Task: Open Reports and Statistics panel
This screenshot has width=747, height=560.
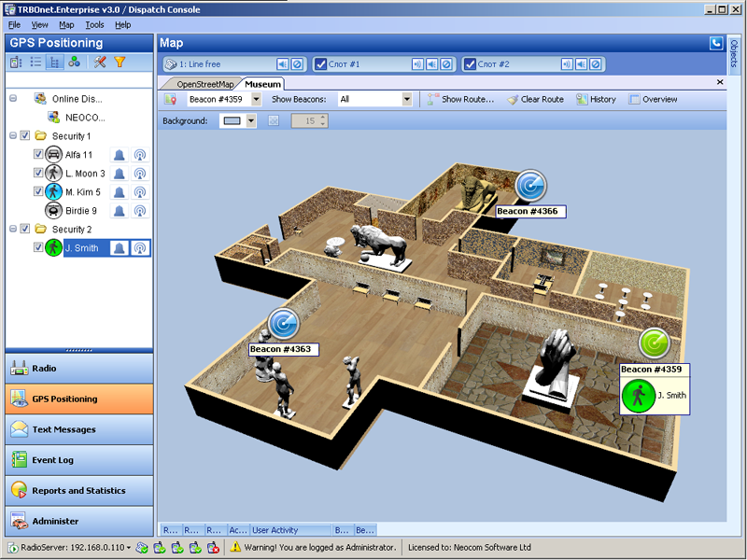Action: (79, 491)
